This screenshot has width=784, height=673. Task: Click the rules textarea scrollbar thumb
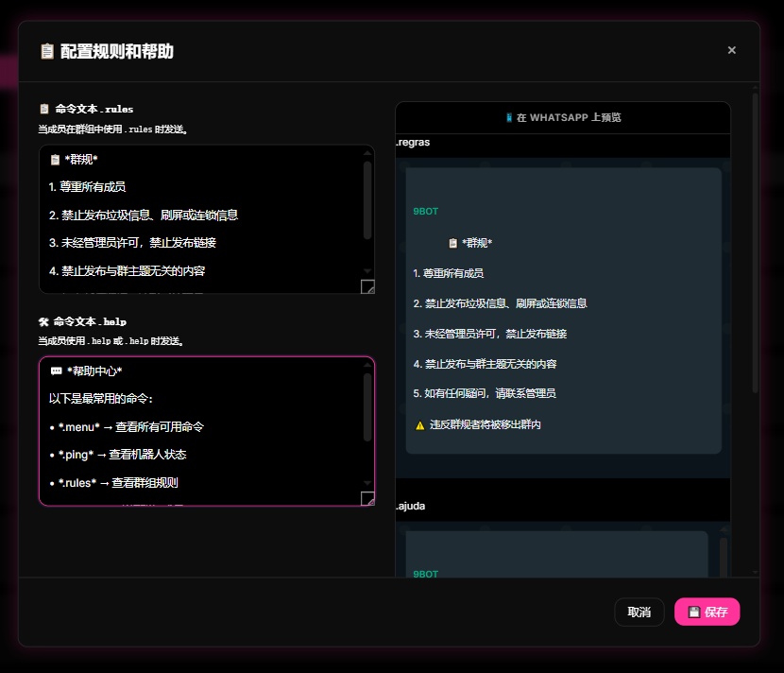(367, 199)
